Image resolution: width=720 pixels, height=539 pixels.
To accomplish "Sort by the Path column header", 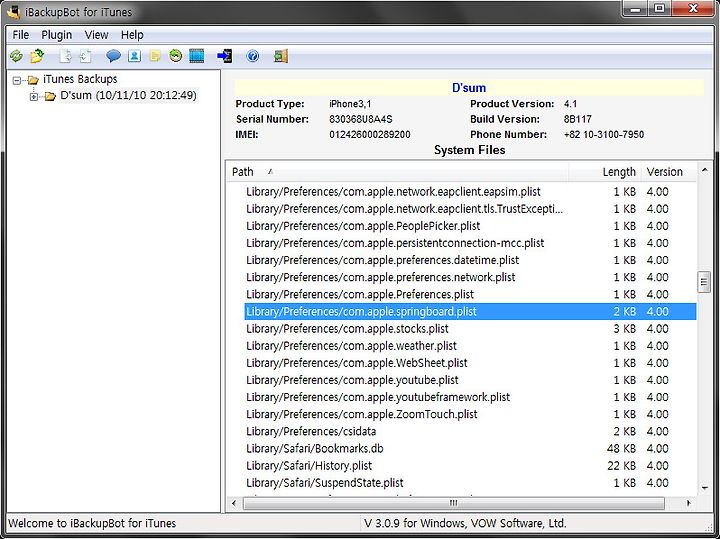I will 398,172.
